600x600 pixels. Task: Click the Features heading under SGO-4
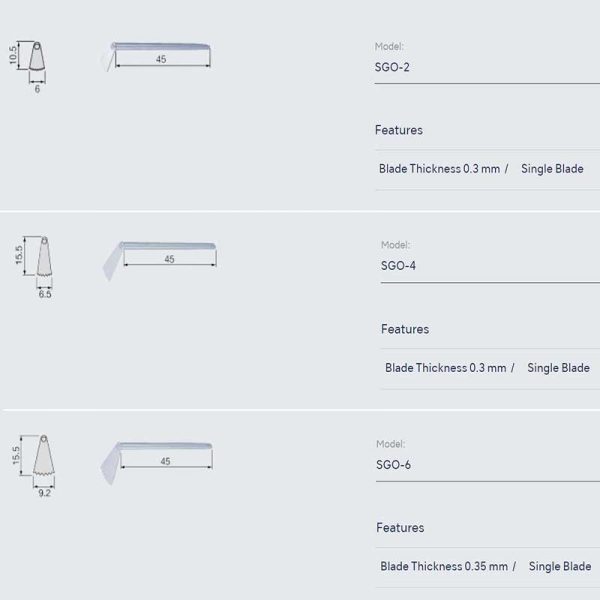point(404,329)
